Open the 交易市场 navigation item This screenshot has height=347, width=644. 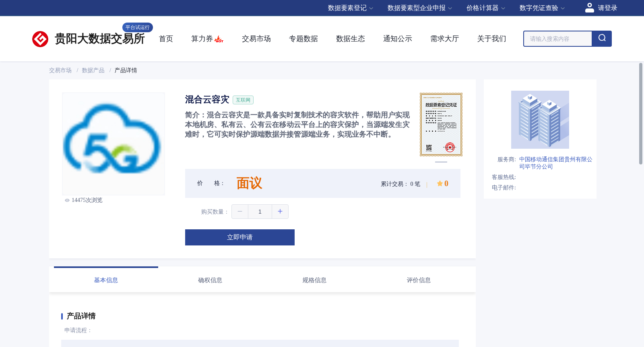coord(256,39)
